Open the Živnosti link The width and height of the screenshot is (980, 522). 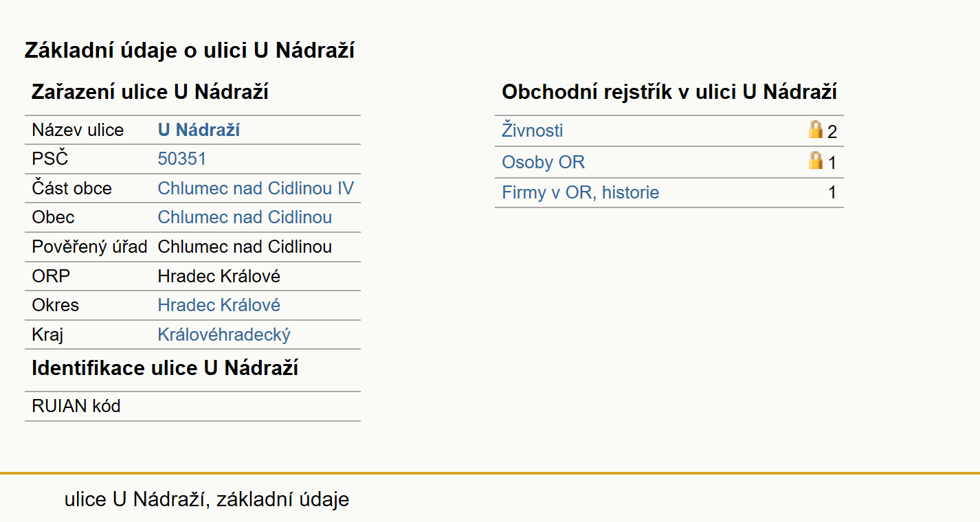tap(533, 130)
